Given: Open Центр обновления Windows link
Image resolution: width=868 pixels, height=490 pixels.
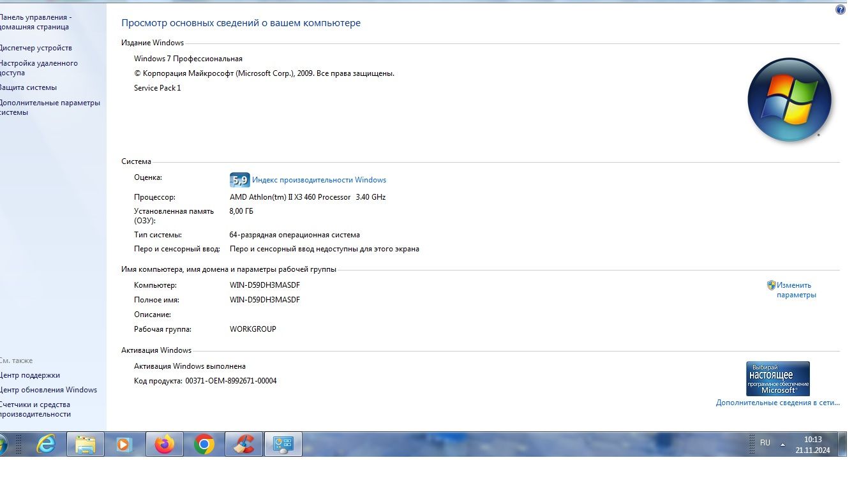Looking at the screenshot, I should click(49, 390).
